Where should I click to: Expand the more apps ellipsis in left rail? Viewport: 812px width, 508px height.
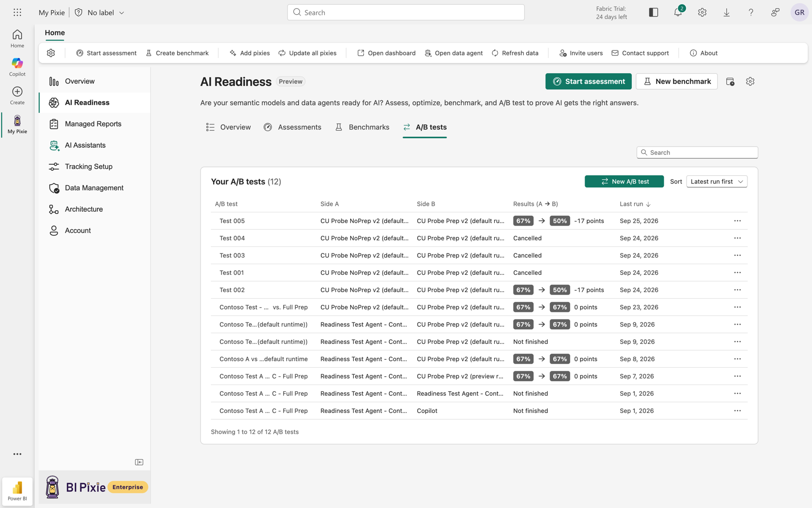17,454
